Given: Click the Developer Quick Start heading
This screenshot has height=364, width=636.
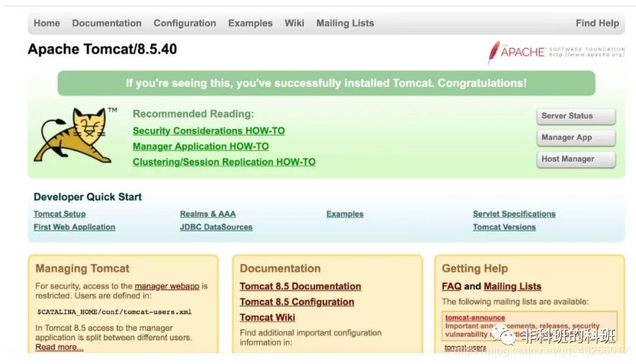Looking at the screenshot, I should pyautogui.click(x=88, y=197).
